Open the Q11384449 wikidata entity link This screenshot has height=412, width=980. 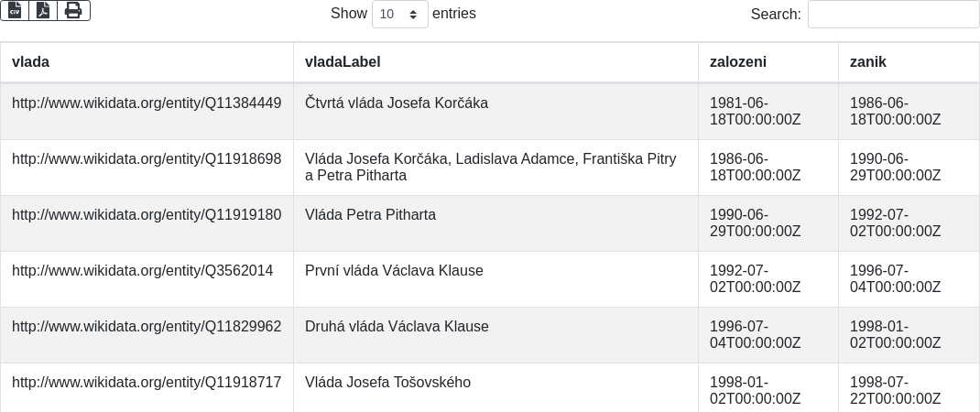coord(147,103)
